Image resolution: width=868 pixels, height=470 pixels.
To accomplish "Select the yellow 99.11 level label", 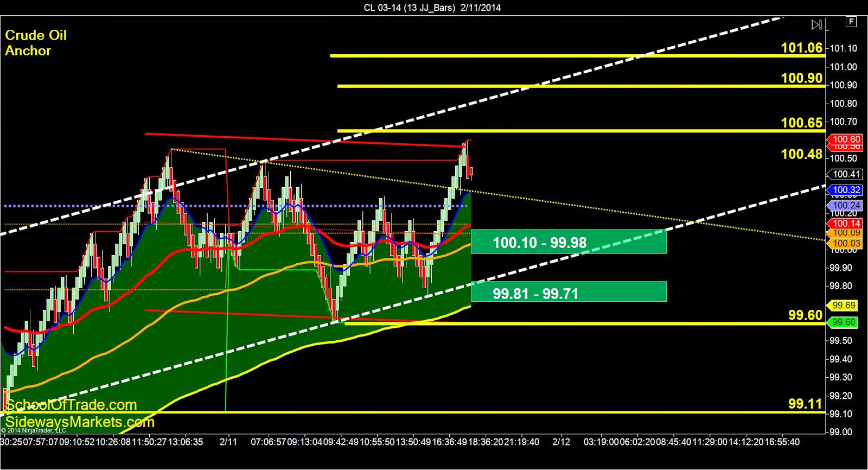I will tap(805, 404).
